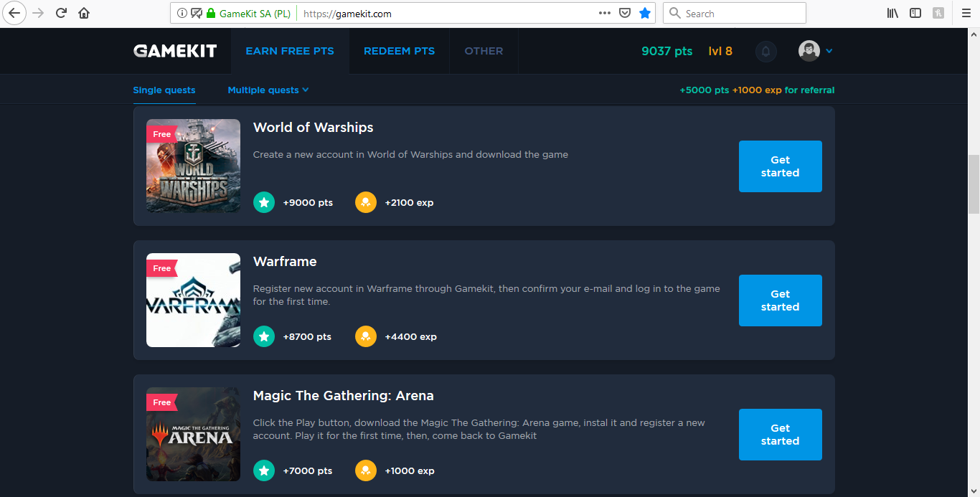Toggle the blue bookmark star
The width and height of the screenshot is (980, 497).
click(645, 13)
